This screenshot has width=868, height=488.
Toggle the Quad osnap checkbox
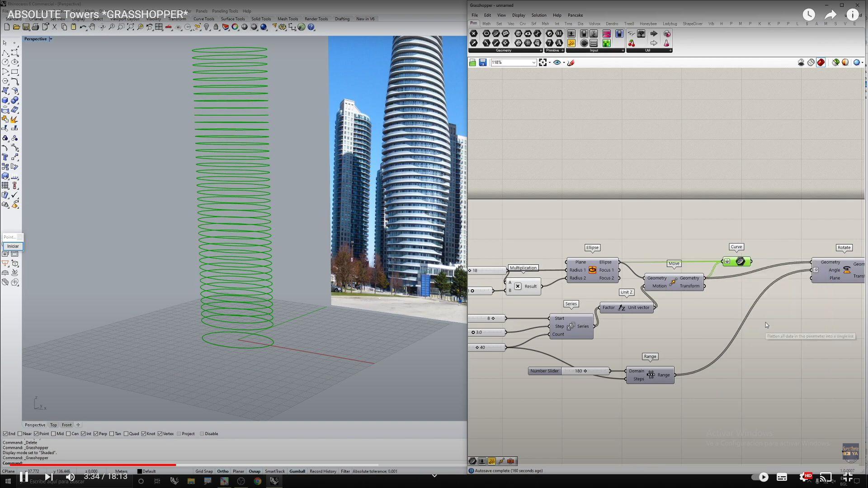click(126, 434)
